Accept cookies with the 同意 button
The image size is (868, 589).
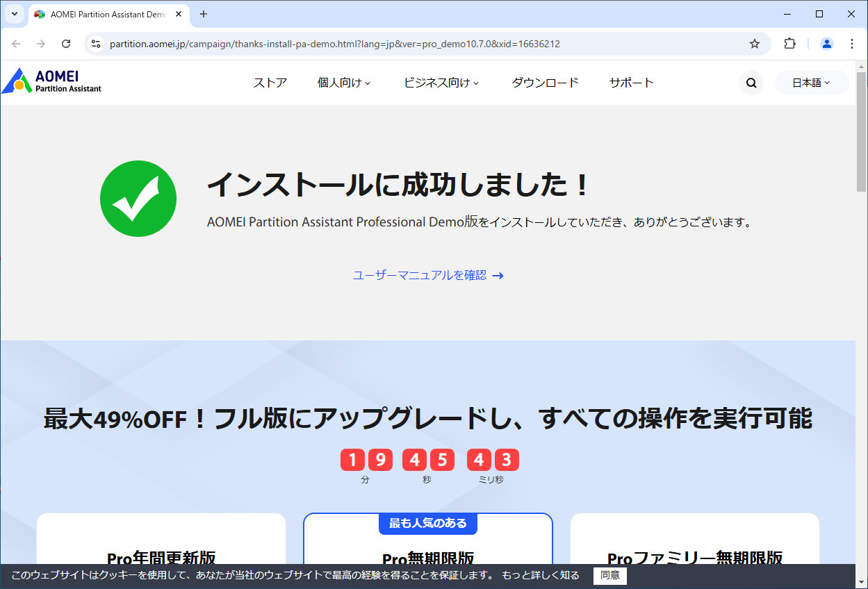tap(609, 576)
